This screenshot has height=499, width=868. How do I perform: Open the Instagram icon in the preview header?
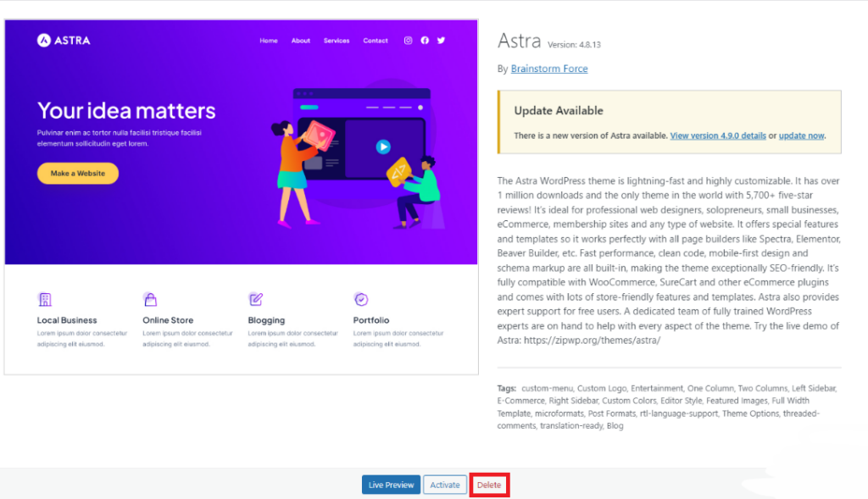tap(408, 39)
